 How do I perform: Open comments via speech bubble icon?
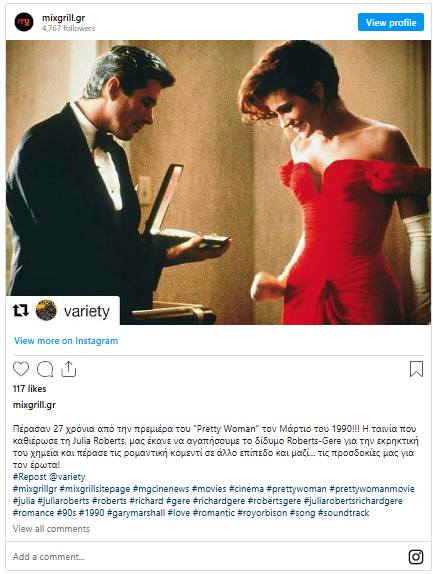pos(45,369)
